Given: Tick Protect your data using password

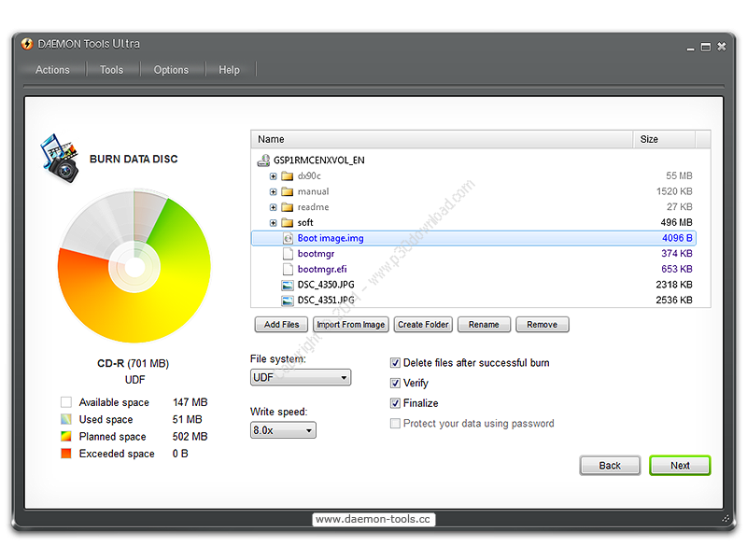Looking at the screenshot, I should (395, 424).
